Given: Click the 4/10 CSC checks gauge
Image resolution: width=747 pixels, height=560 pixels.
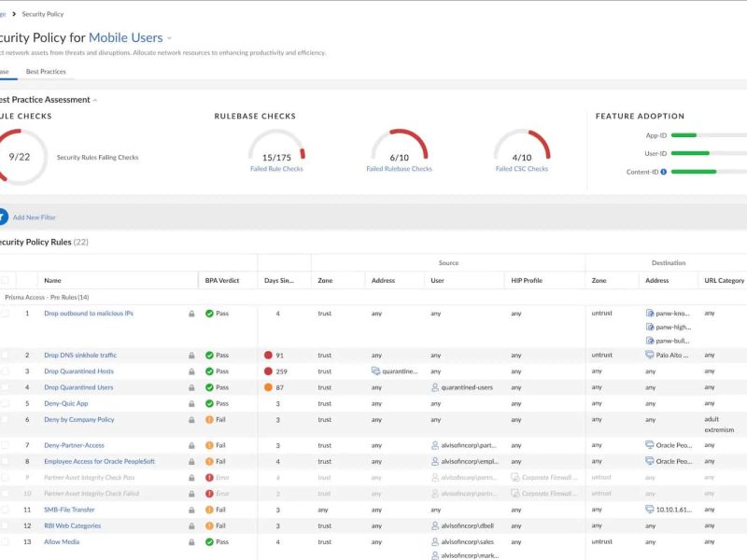Looking at the screenshot, I should [522, 146].
